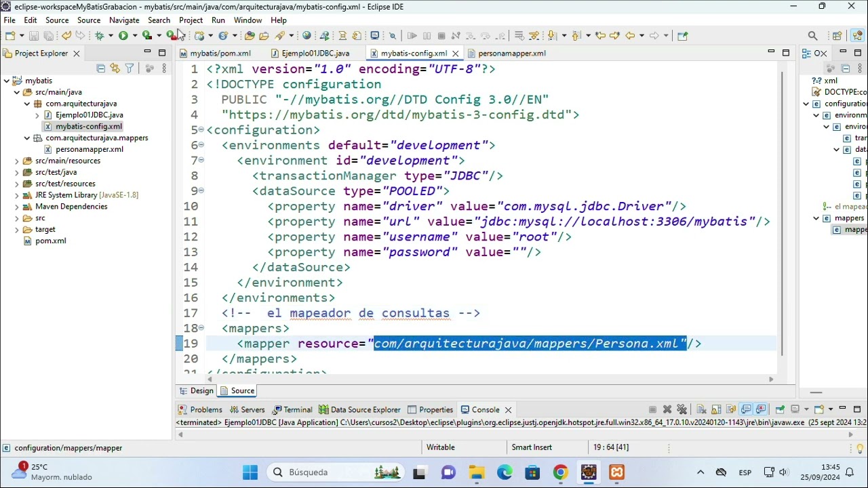Select JRE System Library node
The height and width of the screenshot is (488, 868).
80,195
